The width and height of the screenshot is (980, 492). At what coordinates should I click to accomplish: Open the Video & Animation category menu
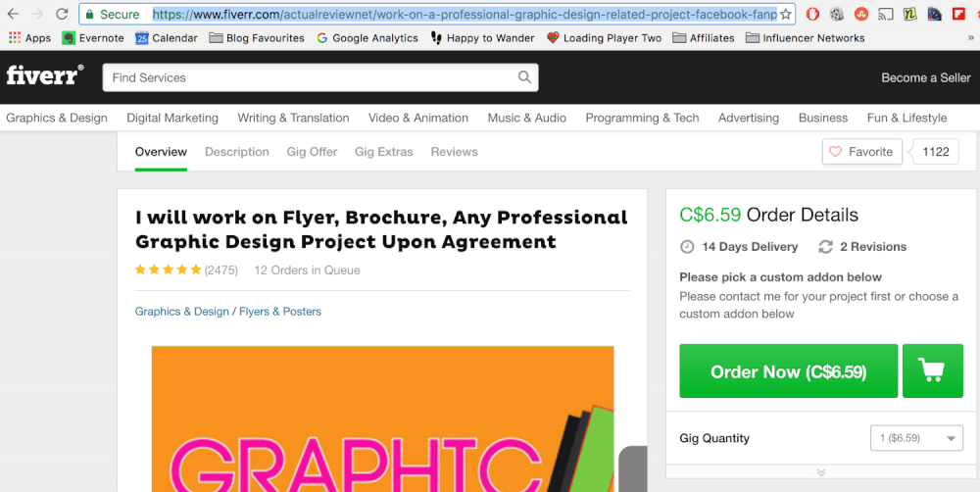coord(418,118)
